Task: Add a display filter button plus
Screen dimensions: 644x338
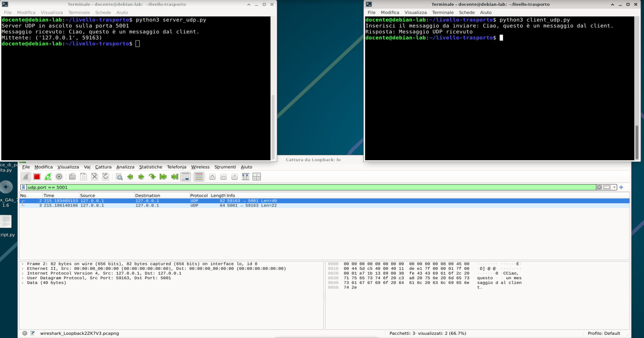Action: click(x=621, y=187)
